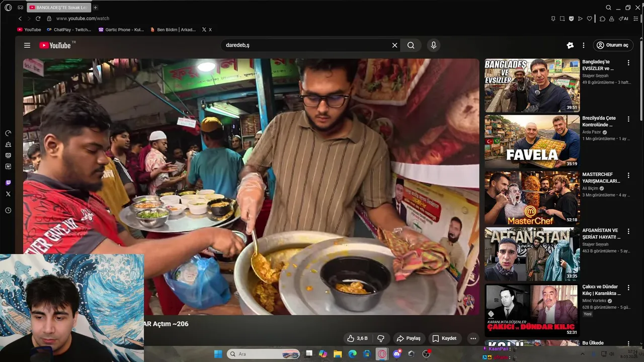Image resolution: width=644 pixels, height=362 pixels.
Task: Open options for Bangladeş'te EVSİZLER video
Action: pyautogui.click(x=628, y=63)
